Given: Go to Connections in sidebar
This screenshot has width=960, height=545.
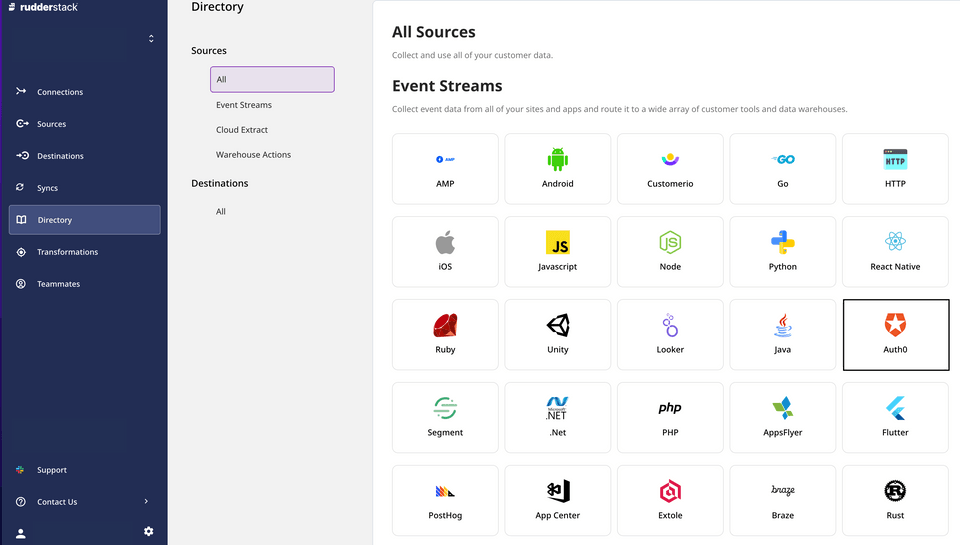Looking at the screenshot, I should pos(84,92).
